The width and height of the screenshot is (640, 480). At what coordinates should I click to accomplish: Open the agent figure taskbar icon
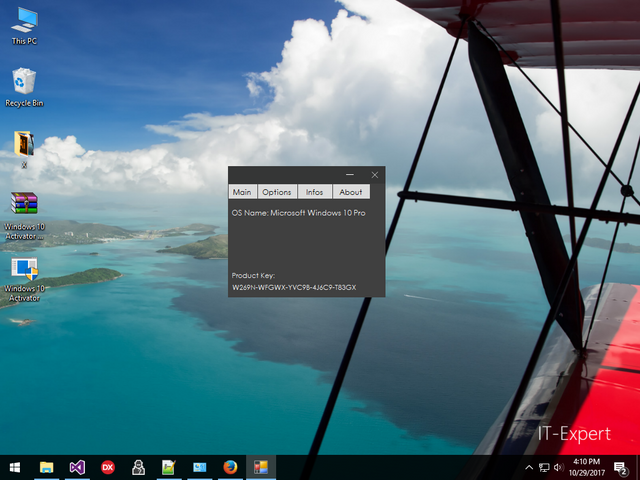138,467
